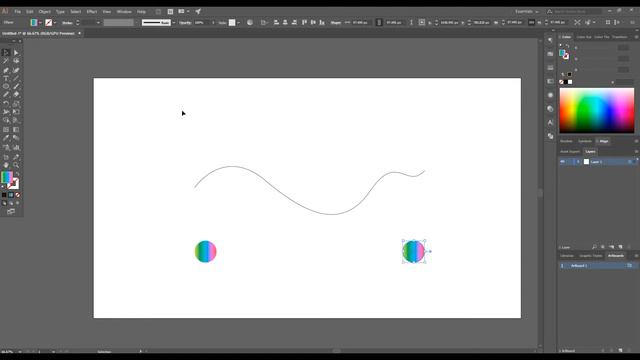The image size is (640, 360).
Task: Open the Edit menu
Action: pos(30,11)
